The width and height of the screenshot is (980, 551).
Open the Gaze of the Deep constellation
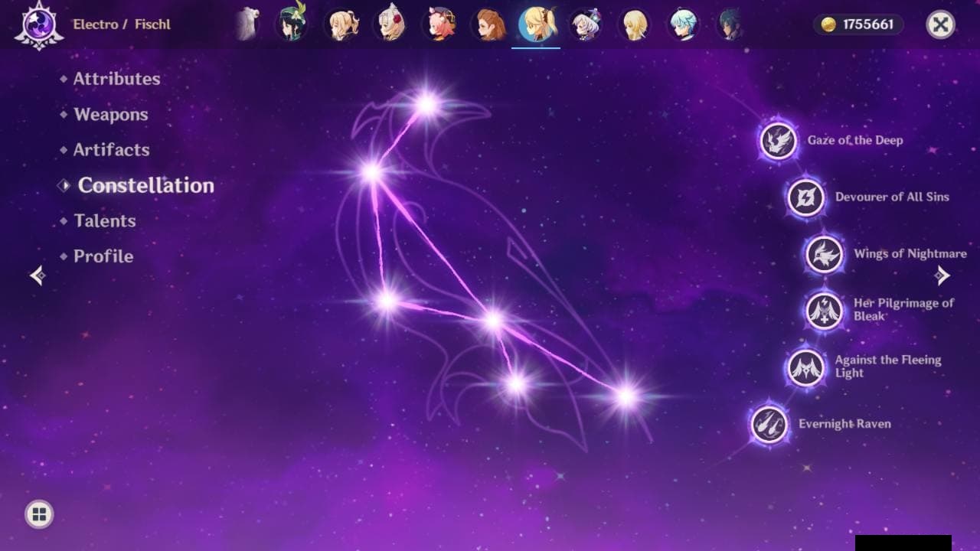pyautogui.click(x=778, y=141)
